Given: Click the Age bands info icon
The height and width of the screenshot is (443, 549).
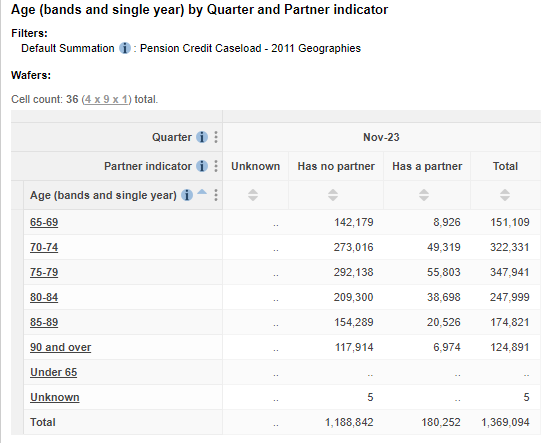Looking at the screenshot, I should tap(187, 195).
